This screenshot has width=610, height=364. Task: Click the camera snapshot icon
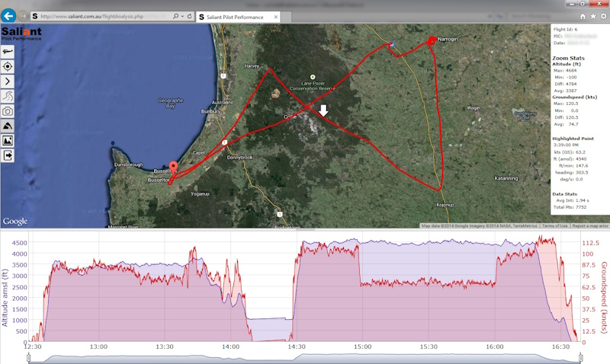click(x=8, y=110)
